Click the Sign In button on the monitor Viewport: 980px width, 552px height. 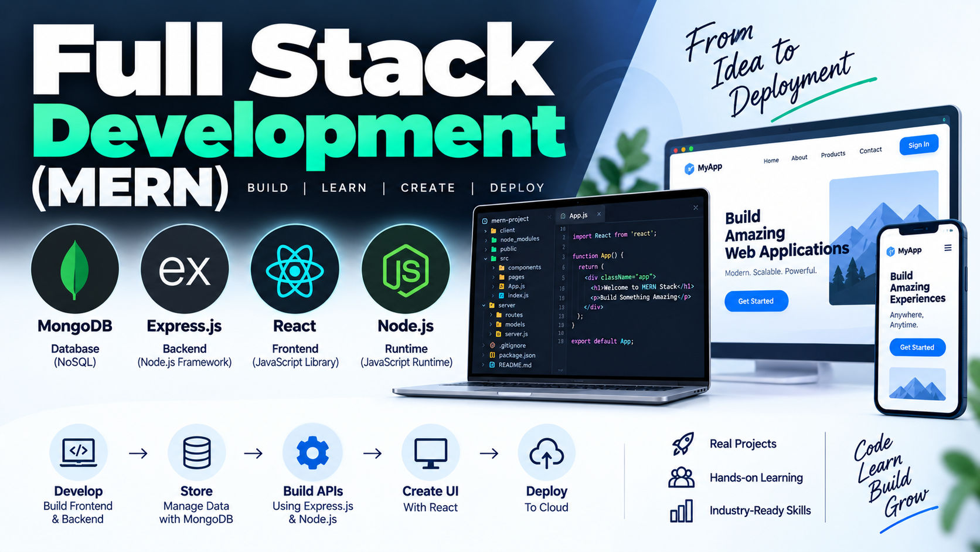pos(918,145)
